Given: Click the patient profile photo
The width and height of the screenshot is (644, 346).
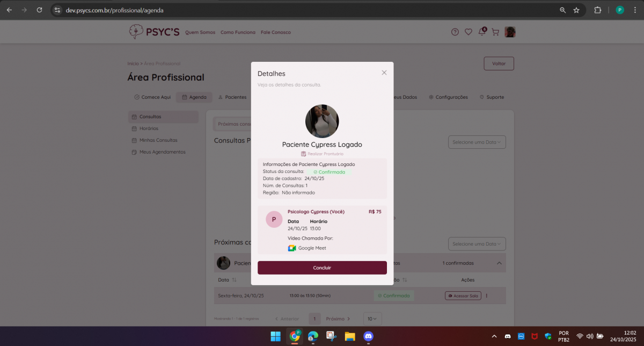Looking at the screenshot, I should click(322, 121).
